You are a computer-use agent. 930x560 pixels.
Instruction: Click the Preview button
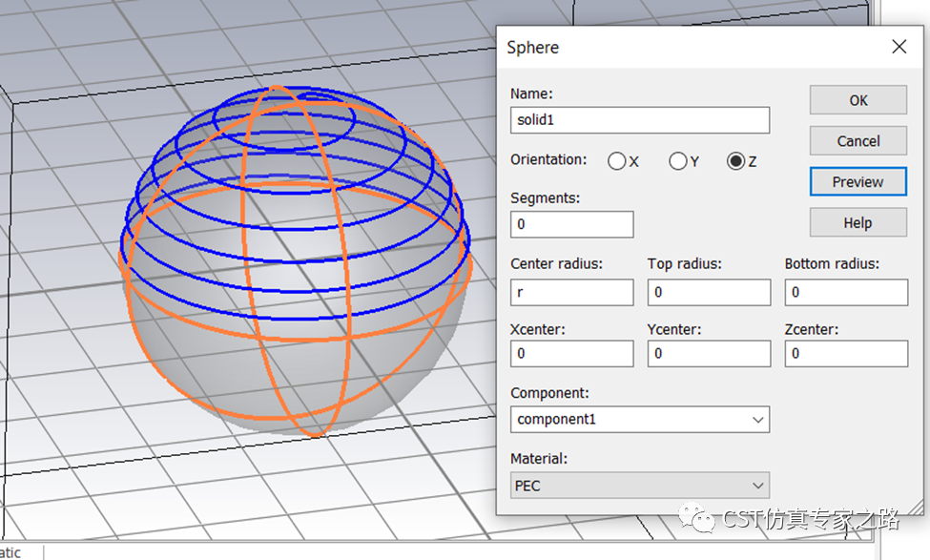858,181
